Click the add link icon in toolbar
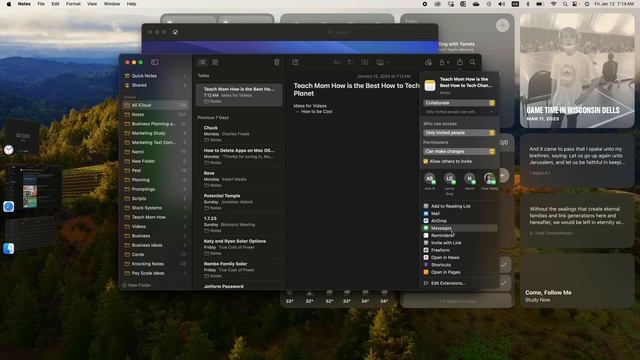The height and width of the screenshot is (360, 640). tap(428, 62)
